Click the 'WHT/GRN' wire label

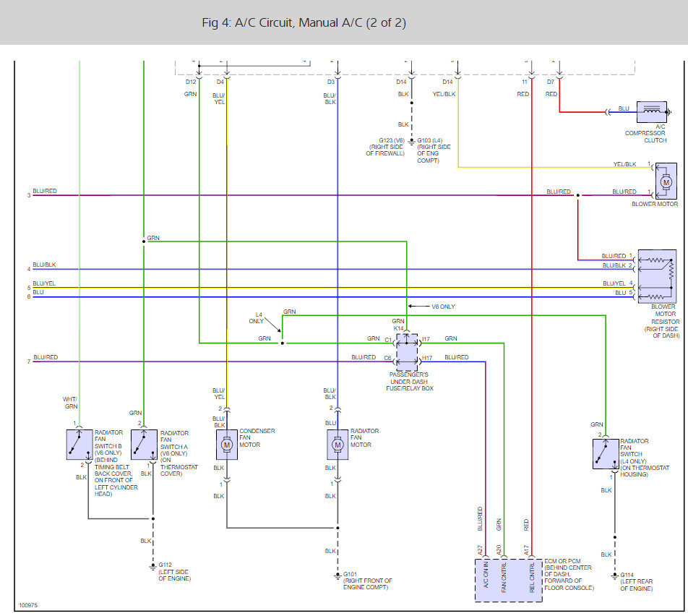[x=70, y=403]
